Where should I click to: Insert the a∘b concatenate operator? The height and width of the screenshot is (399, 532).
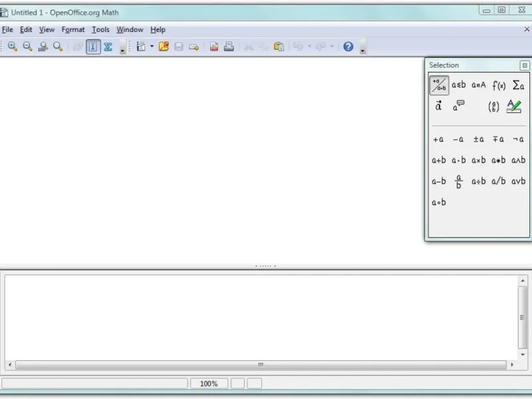pyautogui.click(x=439, y=203)
